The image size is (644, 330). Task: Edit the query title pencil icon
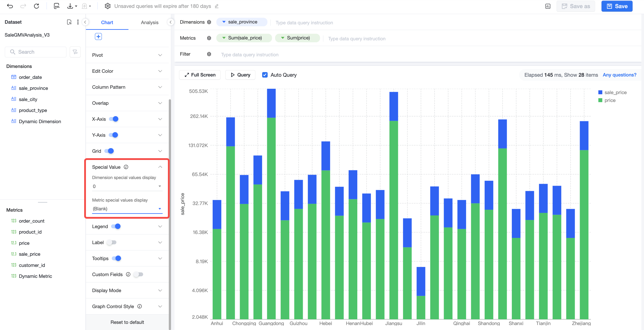coord(217,6)
